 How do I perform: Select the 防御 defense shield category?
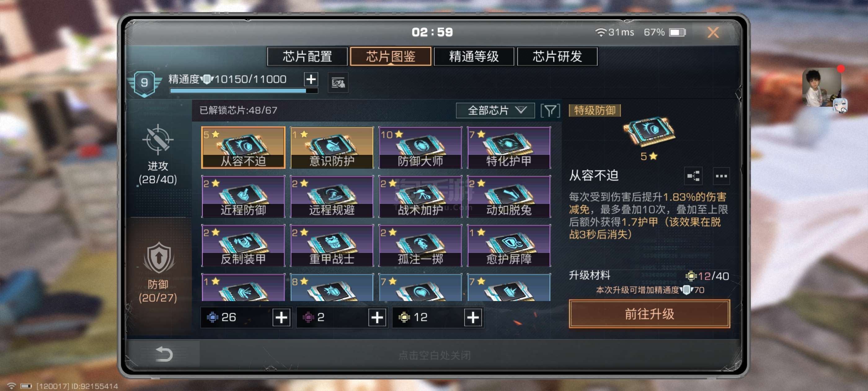pyautogui.click(x=158, y=272)
